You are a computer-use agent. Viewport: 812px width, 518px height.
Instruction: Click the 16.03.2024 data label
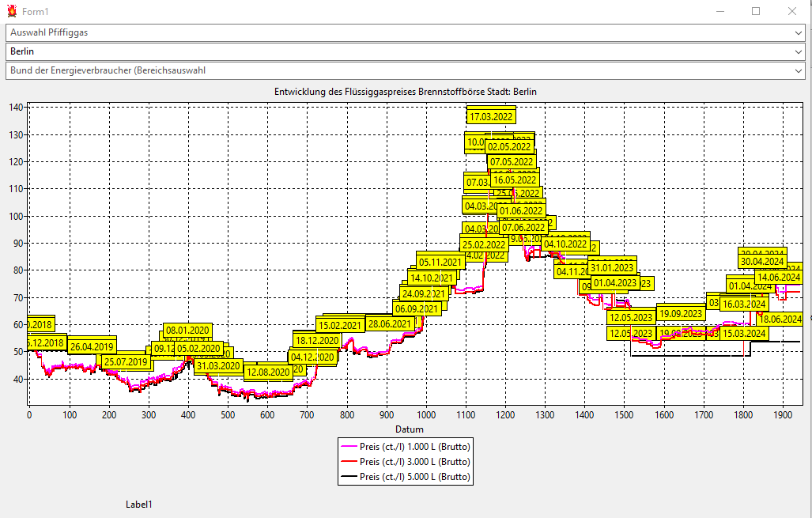tap(744, 304)
